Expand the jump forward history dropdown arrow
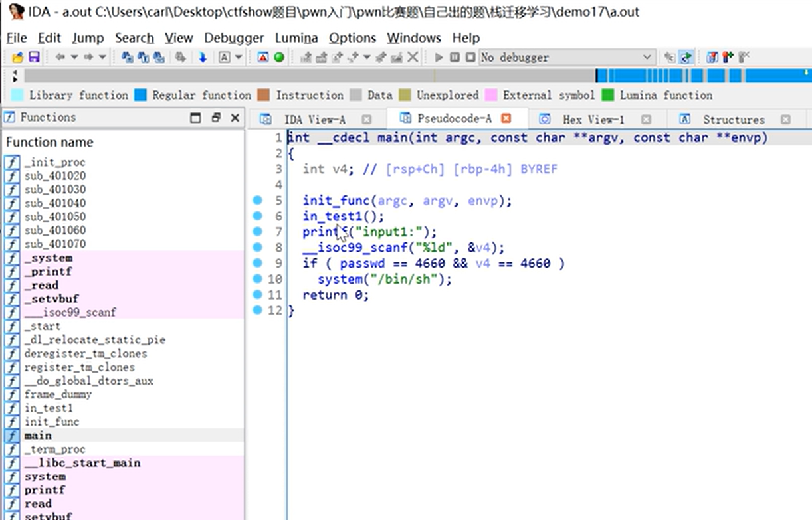Screen dimensions: 812x520 point(102,58)
